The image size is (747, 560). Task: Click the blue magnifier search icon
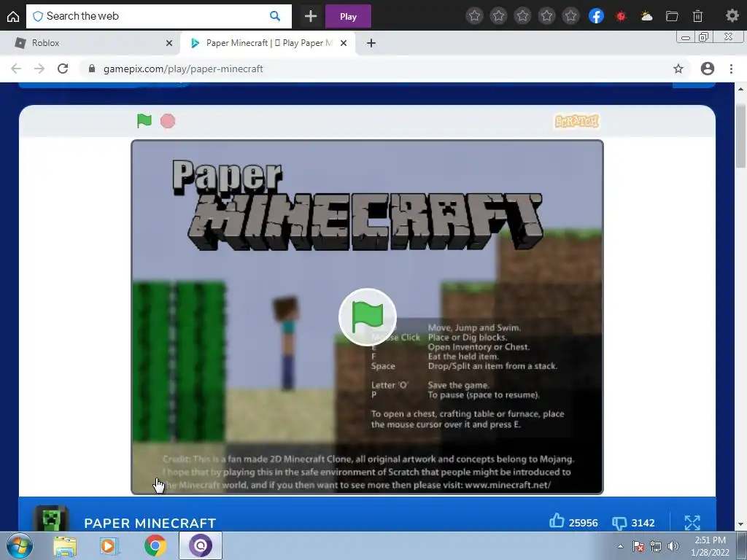click(275, 16)
